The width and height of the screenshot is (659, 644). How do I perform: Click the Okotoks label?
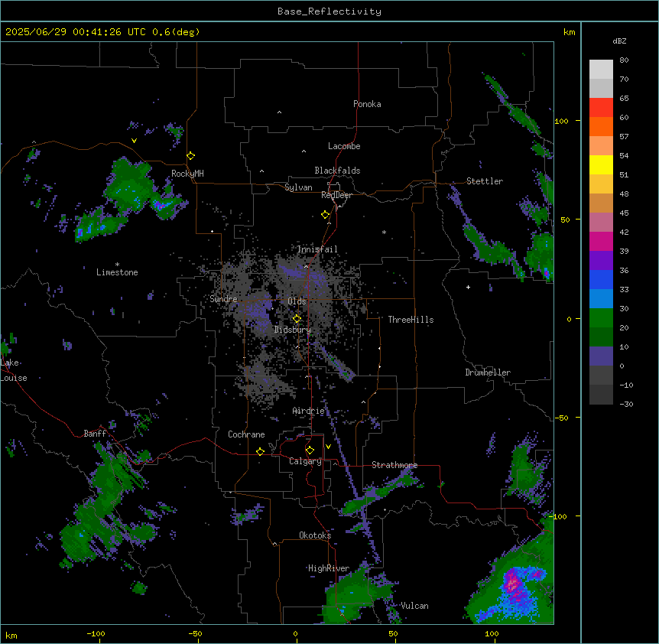[315, 535]
